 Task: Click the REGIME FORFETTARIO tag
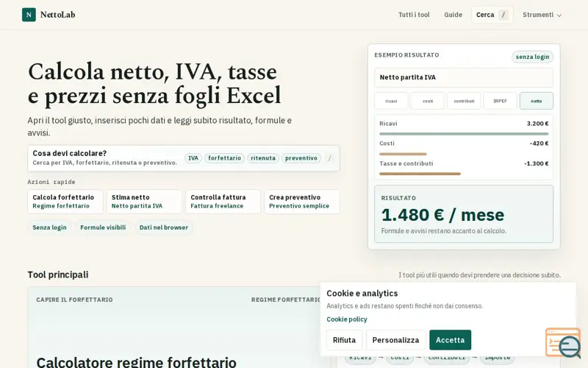point(286,300)
